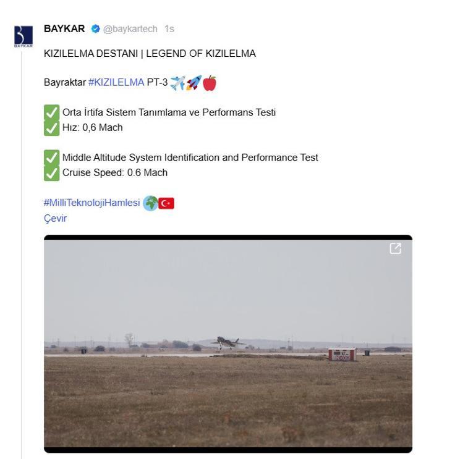Play the Kızılelma takeoff video thumbnail

point(227,343)
